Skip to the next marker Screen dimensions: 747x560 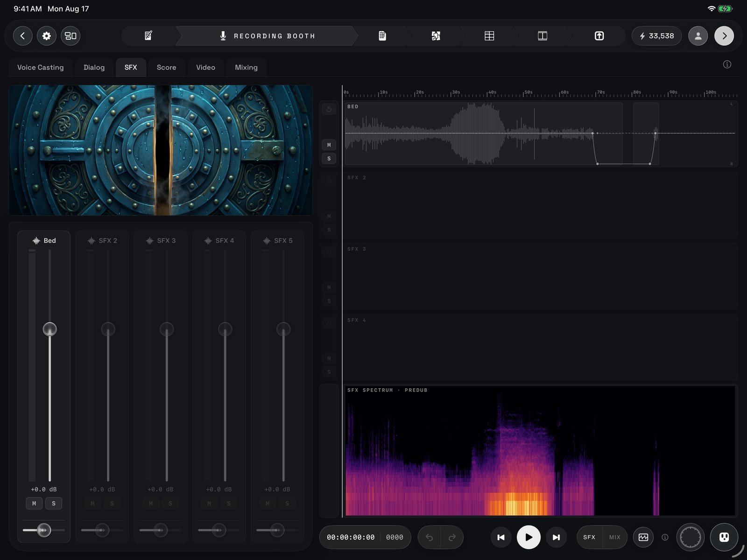tap(556, 538)
